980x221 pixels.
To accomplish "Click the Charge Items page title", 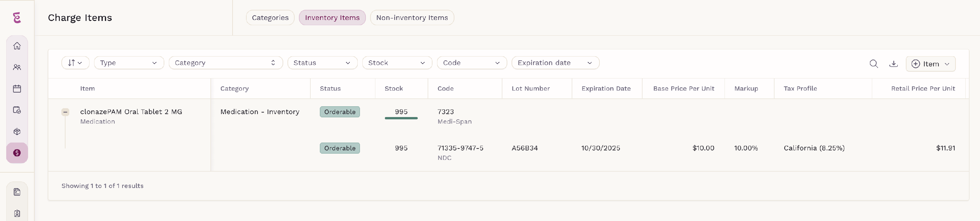I will (80, 18).
